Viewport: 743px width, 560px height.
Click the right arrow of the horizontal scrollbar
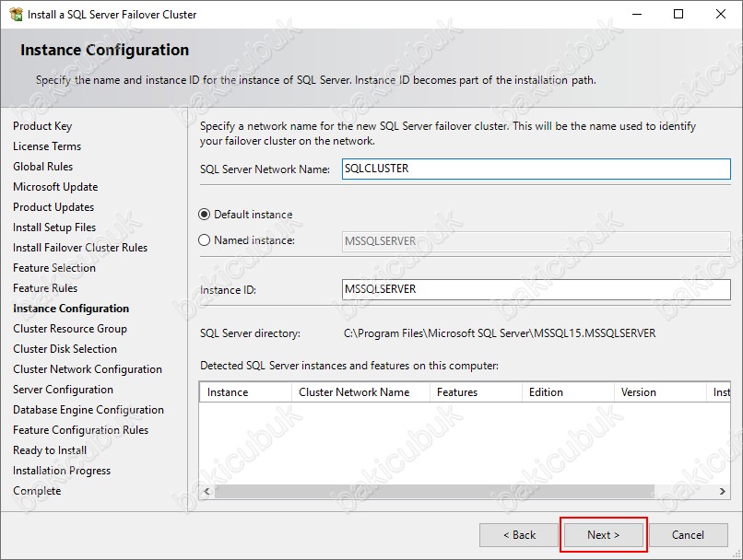(722, 491)
